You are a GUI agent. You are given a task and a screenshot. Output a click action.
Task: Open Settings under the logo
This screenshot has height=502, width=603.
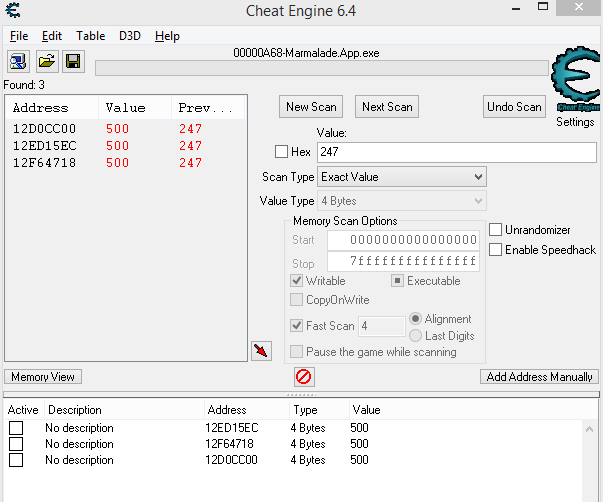[x=575, y=122]
